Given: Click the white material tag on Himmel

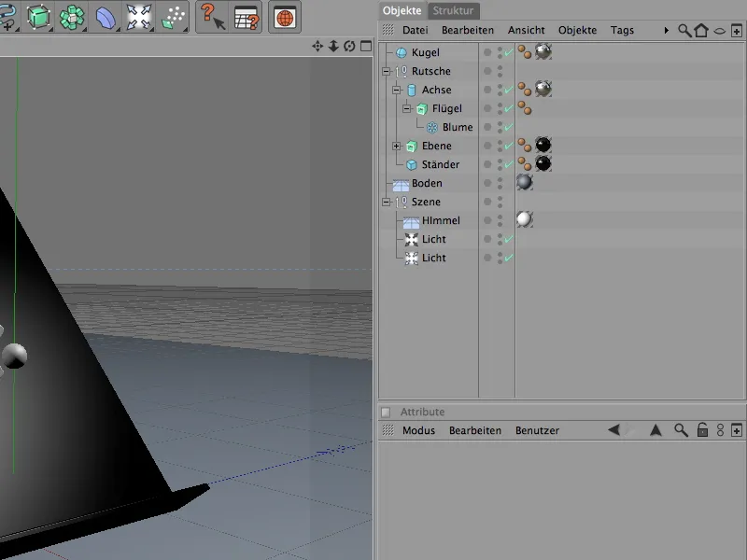Looking at the screenshot, I should pyautogui.click(x=525, y=220).
